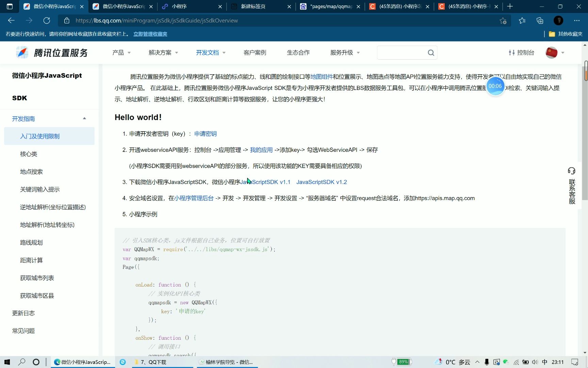Click the Tencent Location Service logo
Image resolution: width=588 pixels, height=368 pixels.
[52, 53]
